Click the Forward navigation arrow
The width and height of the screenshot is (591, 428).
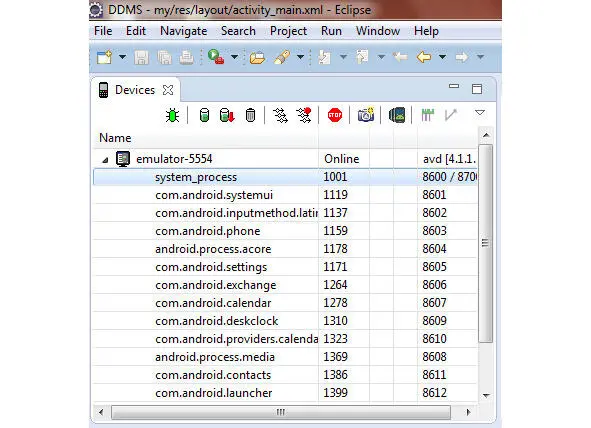(461, 57)
